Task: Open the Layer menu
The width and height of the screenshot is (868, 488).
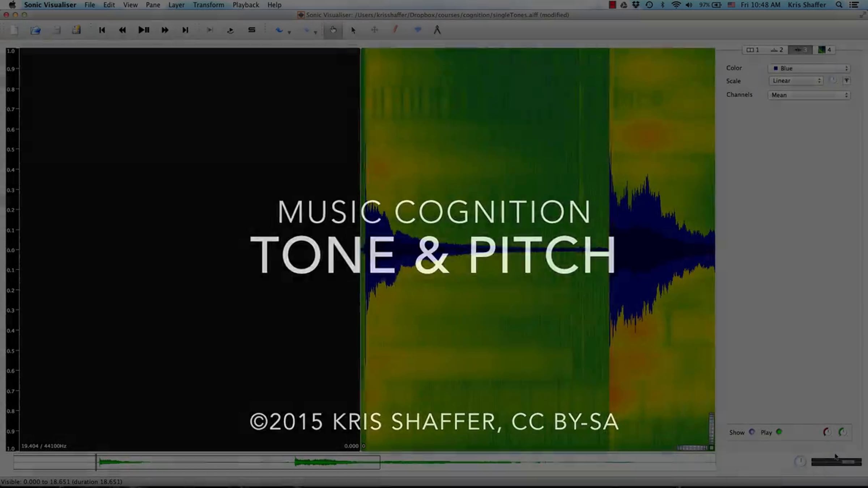Action: pos(176,5)
